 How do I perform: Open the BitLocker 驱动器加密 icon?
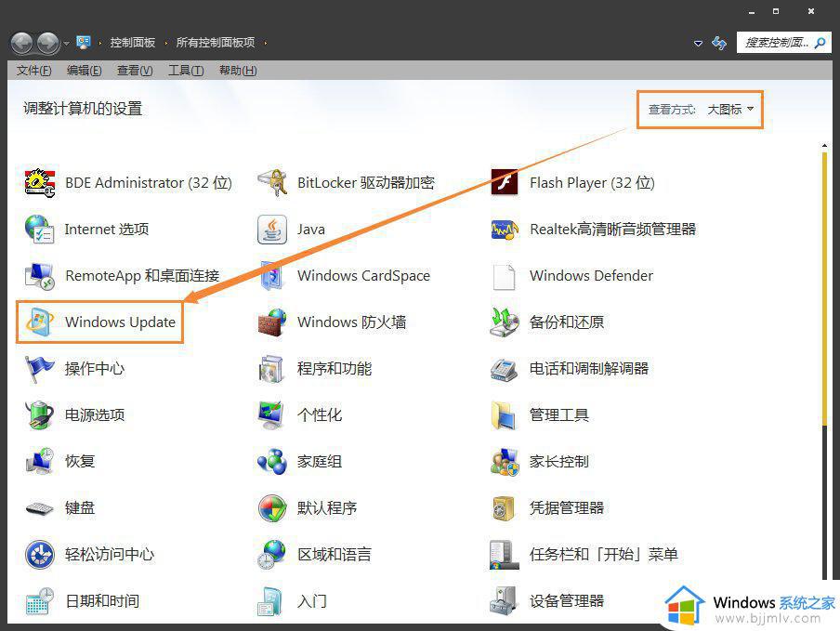point(271,183)
